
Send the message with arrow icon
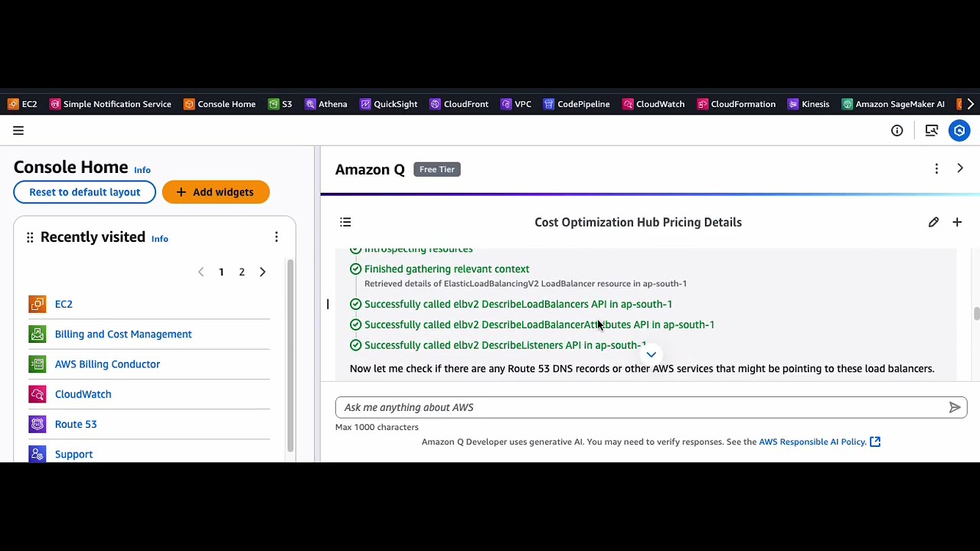[x=955, y=407]
